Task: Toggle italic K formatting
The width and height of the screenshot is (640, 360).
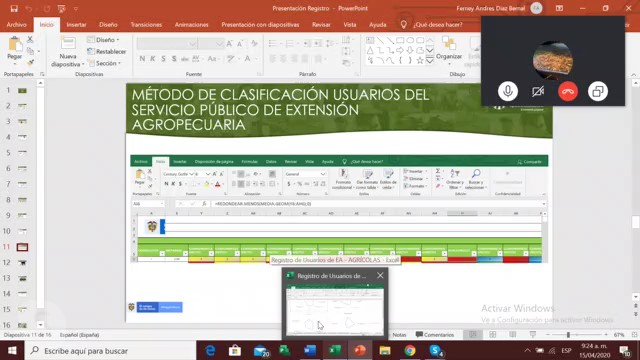Action: (x=153, y=59)
